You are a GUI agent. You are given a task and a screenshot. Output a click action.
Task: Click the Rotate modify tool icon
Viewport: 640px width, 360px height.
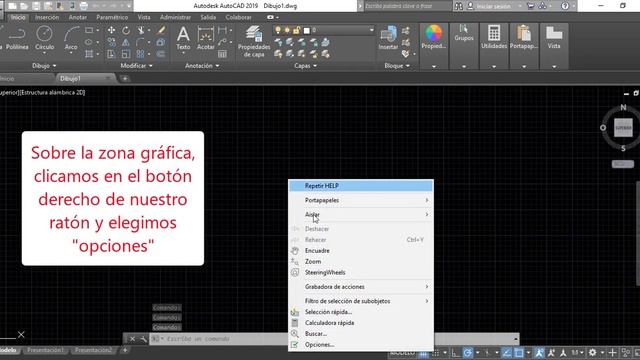[x=126, y=30]
